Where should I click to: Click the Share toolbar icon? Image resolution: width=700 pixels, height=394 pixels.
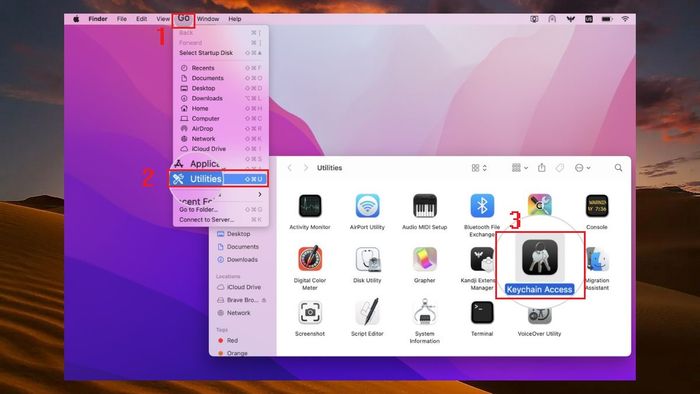pyautogui.click(x=542, y=168)
